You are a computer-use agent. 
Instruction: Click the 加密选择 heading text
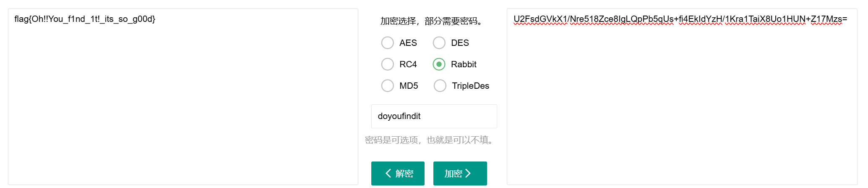coord(432,21)
